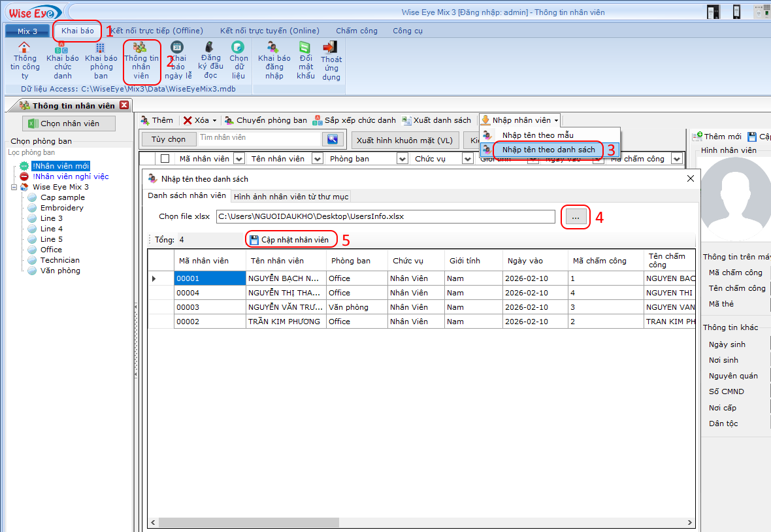Switch to Hình ảnh nhân viên từ thư mục tab

[291, 196]
